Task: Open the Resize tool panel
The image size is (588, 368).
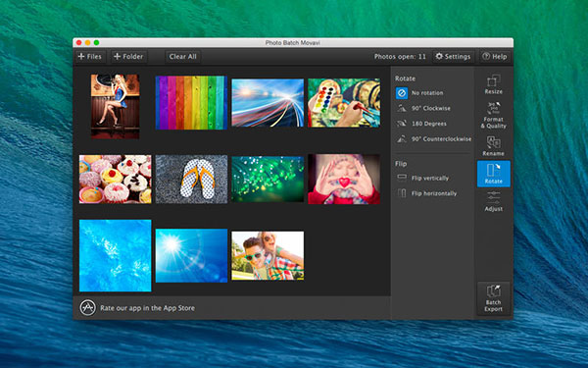Action: [494, 84]
